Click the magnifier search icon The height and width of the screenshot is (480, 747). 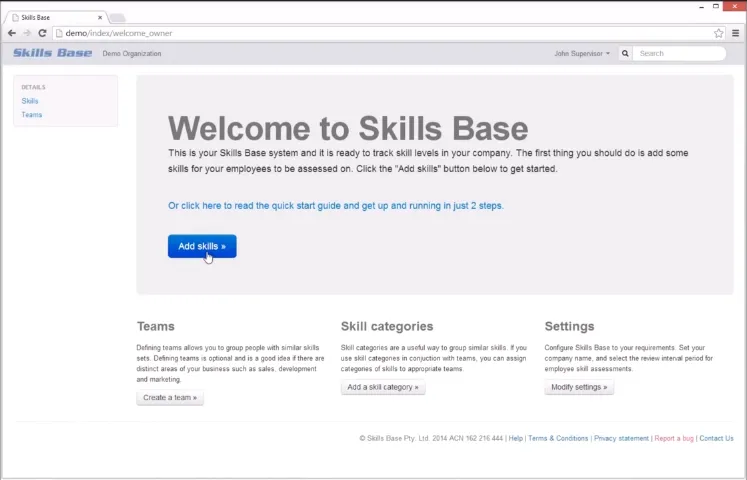click(625, 53)
